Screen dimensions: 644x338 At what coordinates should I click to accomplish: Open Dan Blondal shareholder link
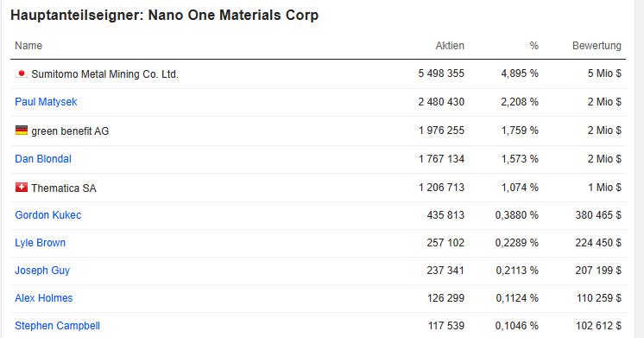coord(43,159)
